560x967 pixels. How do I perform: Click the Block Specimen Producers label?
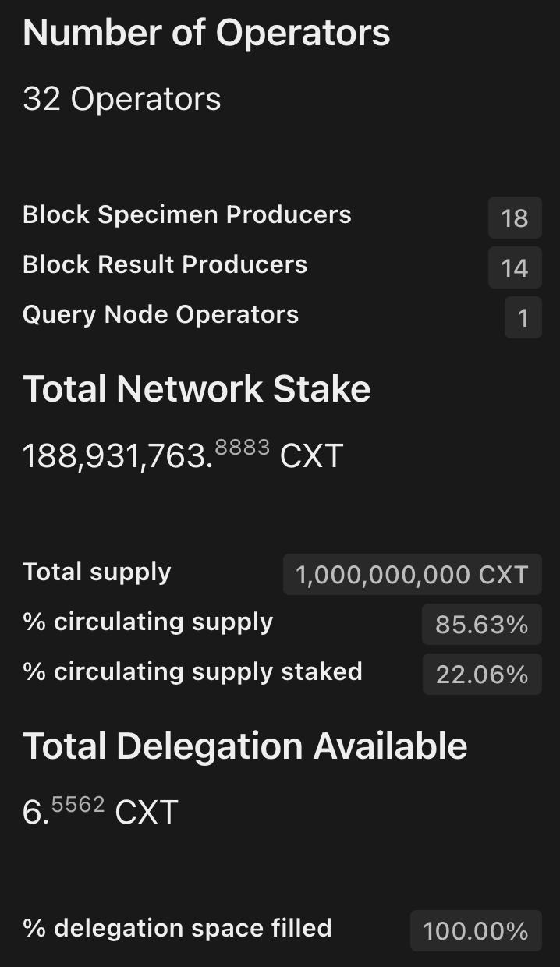click(187, 214)
